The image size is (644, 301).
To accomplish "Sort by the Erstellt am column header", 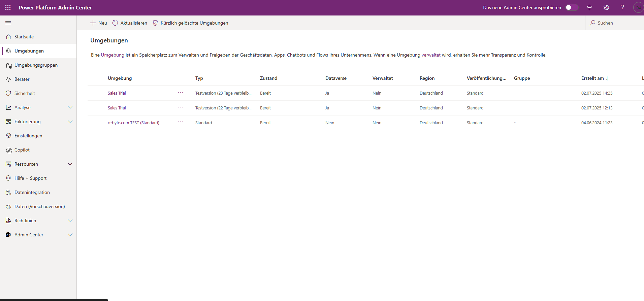I will (592, 78).
